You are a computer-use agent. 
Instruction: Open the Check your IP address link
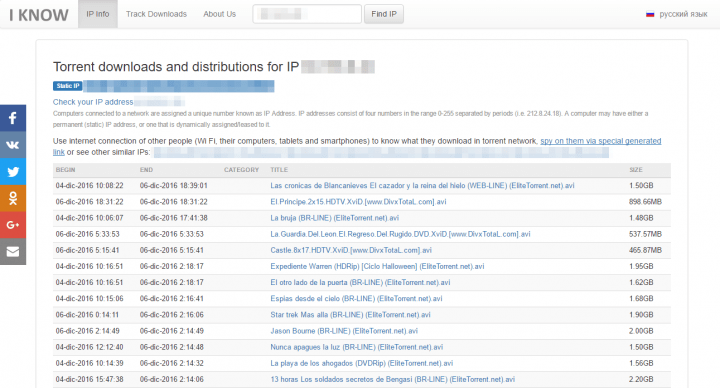pyautogui.click(x=93, y=102)
